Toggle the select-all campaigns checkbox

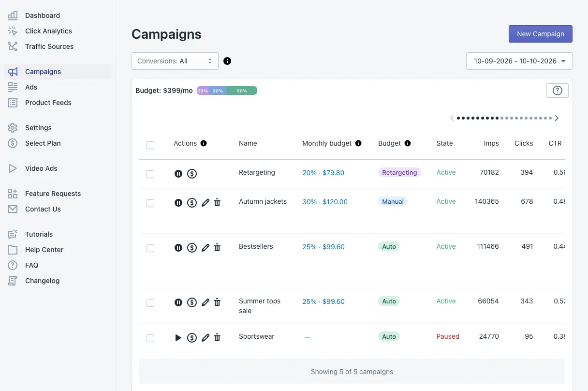click(x=150, y=145)
